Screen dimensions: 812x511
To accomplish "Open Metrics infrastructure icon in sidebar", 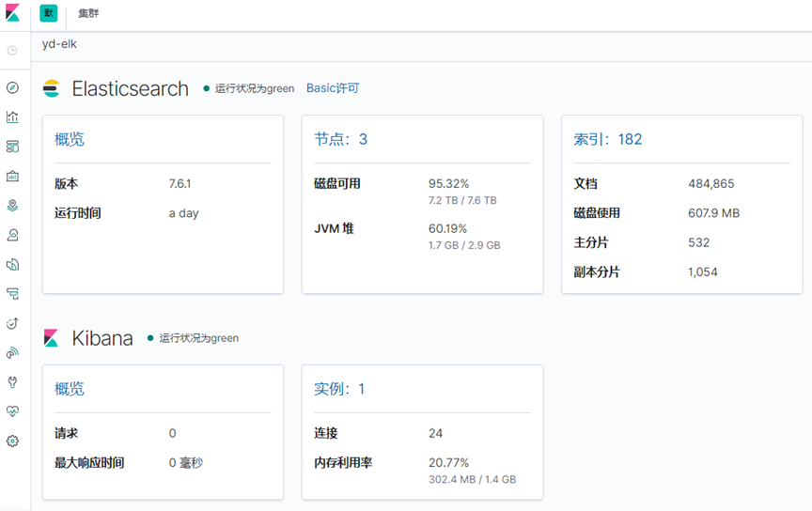I will (12, 265).
